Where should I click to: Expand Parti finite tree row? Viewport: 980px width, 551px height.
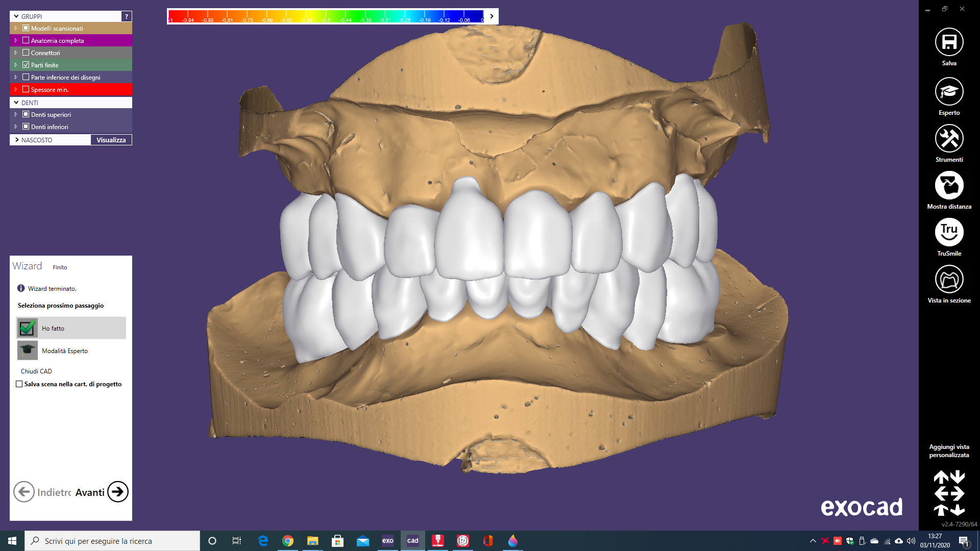16,65
